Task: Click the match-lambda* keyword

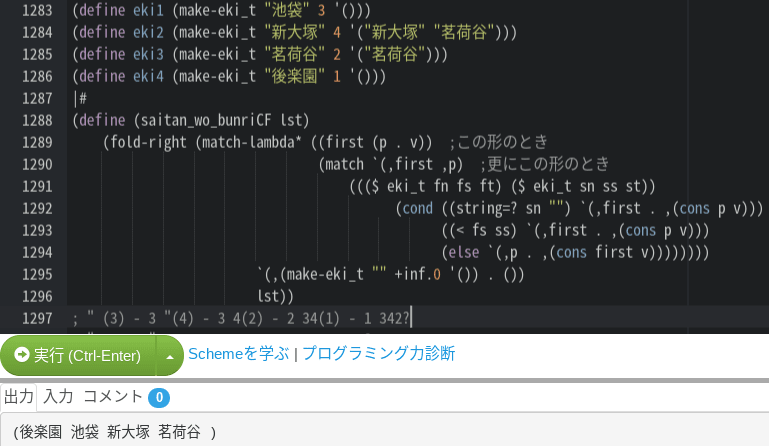Action: coord(252,142)
